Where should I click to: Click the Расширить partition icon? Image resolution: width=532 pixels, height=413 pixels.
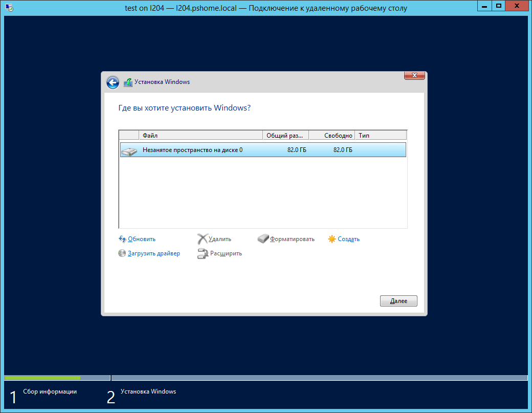203,253
